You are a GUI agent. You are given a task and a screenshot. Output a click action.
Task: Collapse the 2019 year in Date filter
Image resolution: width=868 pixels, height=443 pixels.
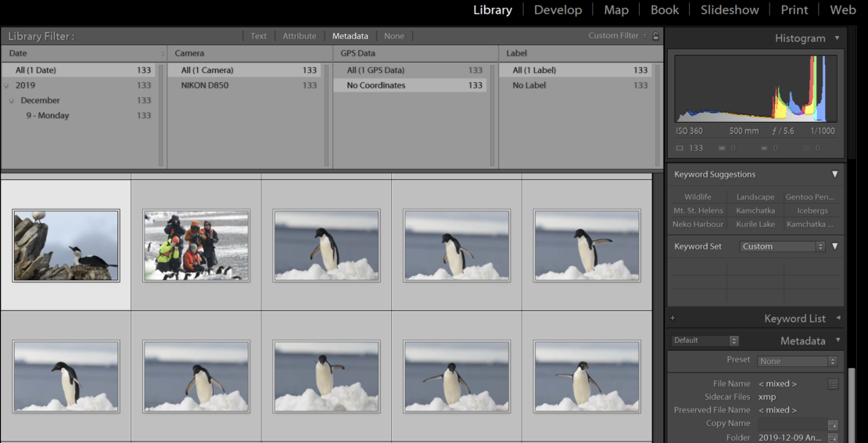[x=6, y=86]
